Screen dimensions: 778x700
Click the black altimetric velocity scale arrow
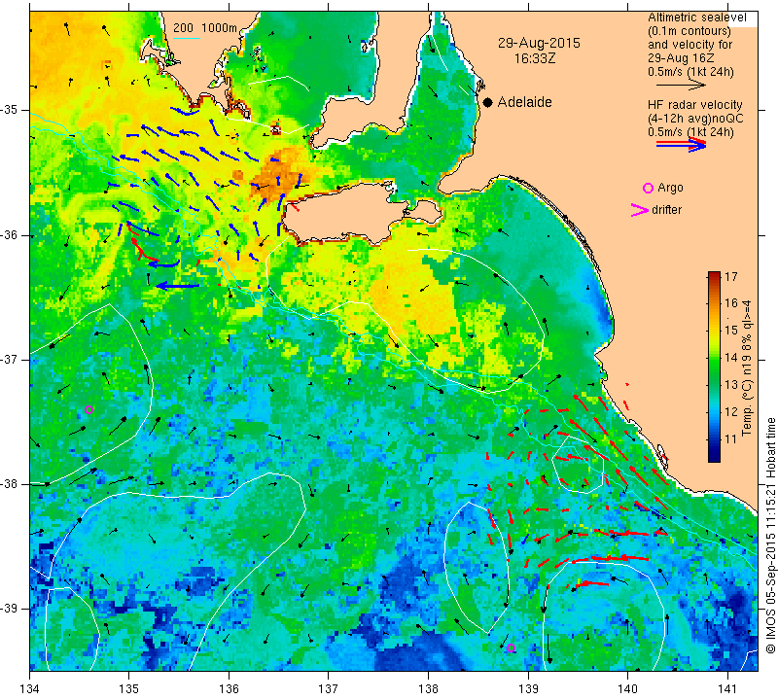tap(681, 86)
